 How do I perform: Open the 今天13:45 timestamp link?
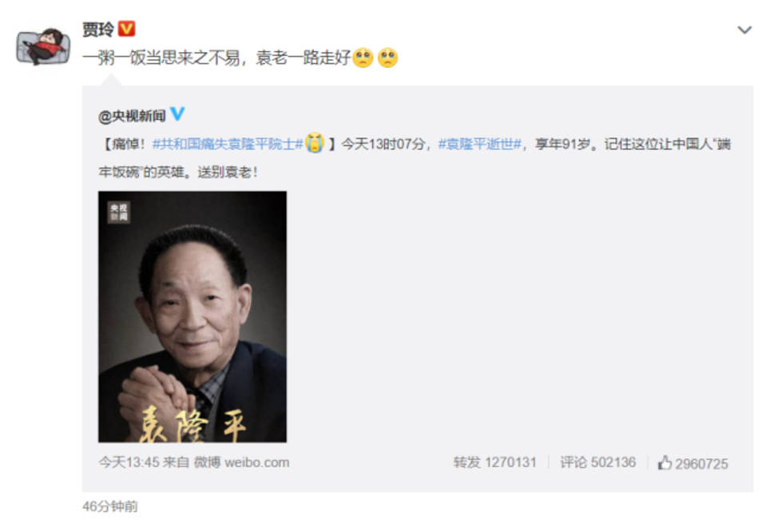pyautogui.click(x=129, y=462)
